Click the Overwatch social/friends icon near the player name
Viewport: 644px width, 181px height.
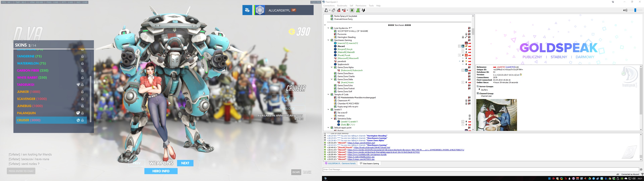(247, 10)
